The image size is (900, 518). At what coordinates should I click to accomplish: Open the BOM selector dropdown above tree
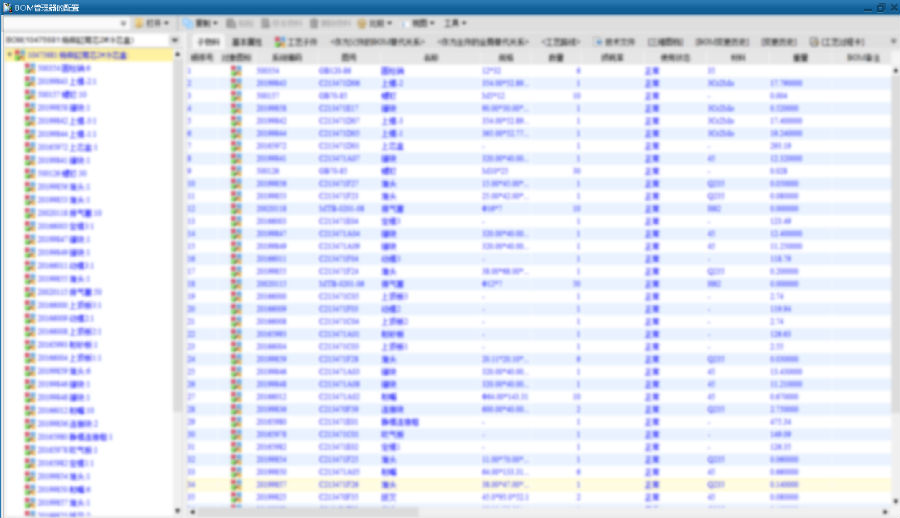coord(174,40)
